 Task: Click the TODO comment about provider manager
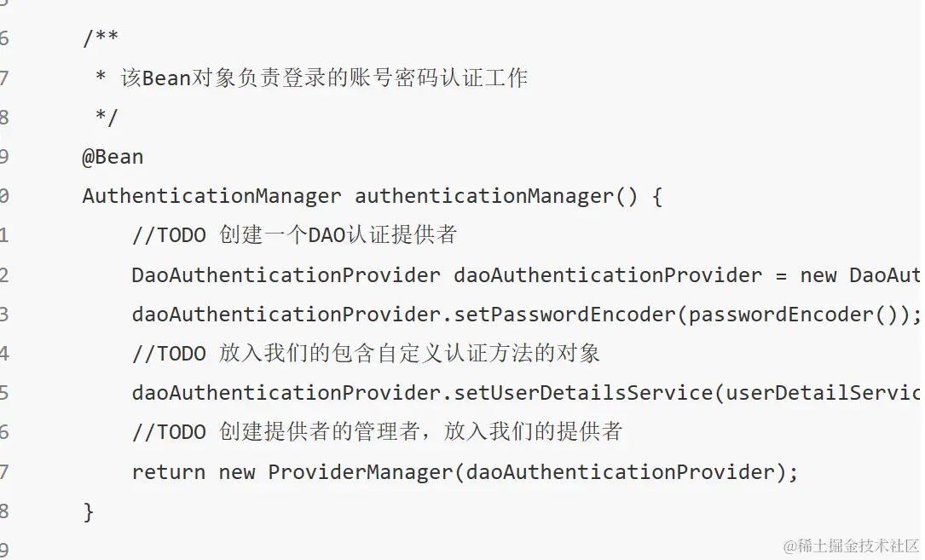click(377, 432)
